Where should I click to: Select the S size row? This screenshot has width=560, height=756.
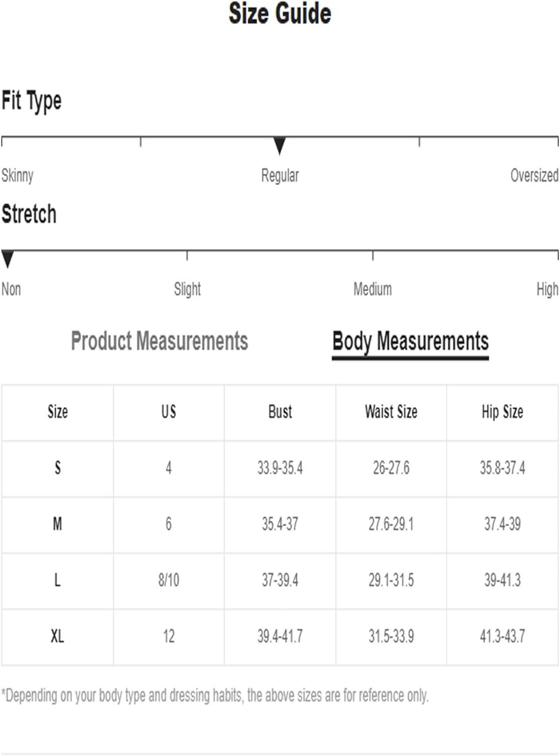(x=57, y=468)
